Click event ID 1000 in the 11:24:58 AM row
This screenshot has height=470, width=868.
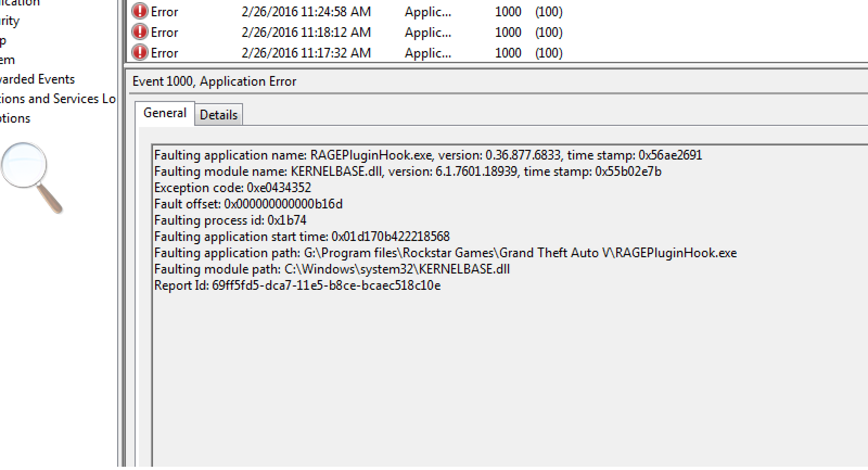tap(508, 11)
